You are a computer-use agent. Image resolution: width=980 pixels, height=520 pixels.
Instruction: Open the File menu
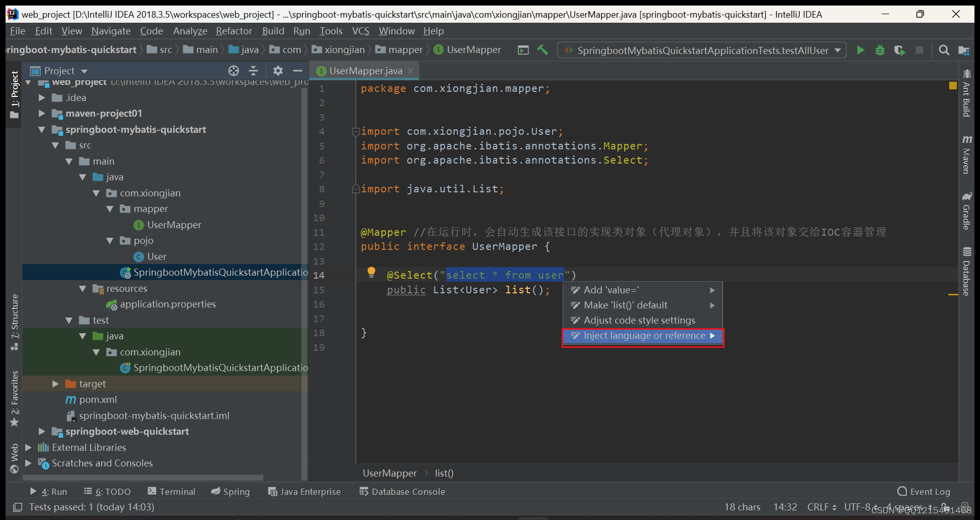pyautogui.click(x=18, y=31)
